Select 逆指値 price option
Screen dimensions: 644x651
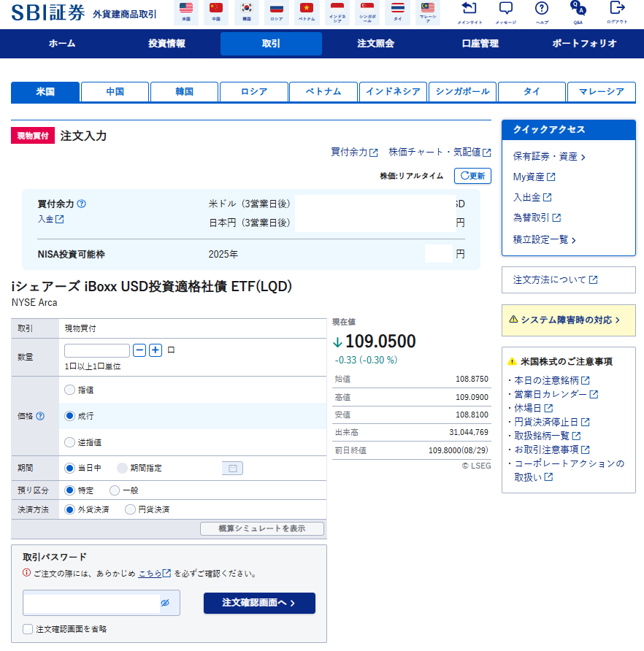(x=70, y=442)
